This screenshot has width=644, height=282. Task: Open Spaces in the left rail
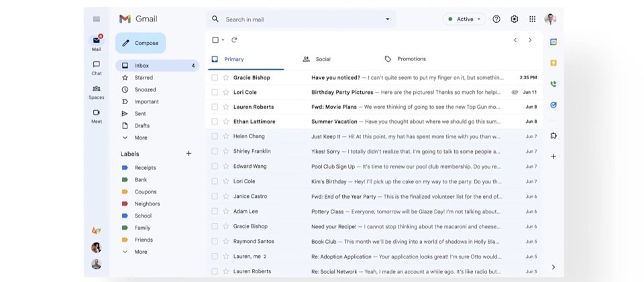coord(97,91)
